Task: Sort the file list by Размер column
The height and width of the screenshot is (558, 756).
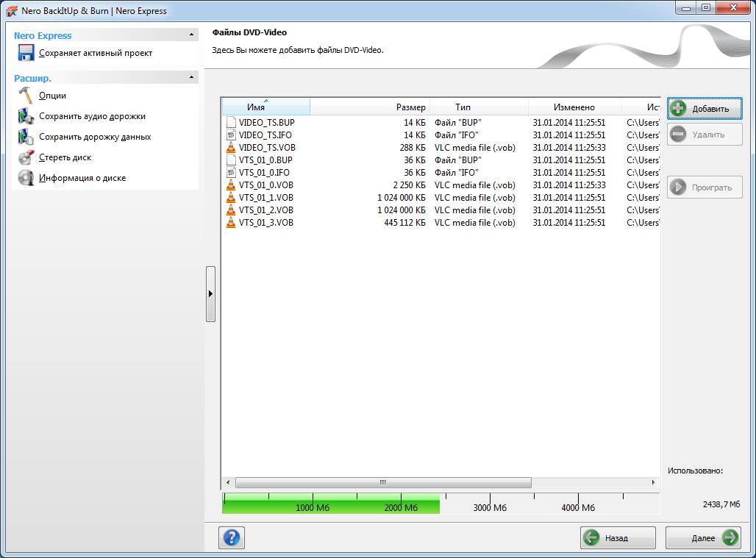Action: pyautogui.click(x=370, y=107)
